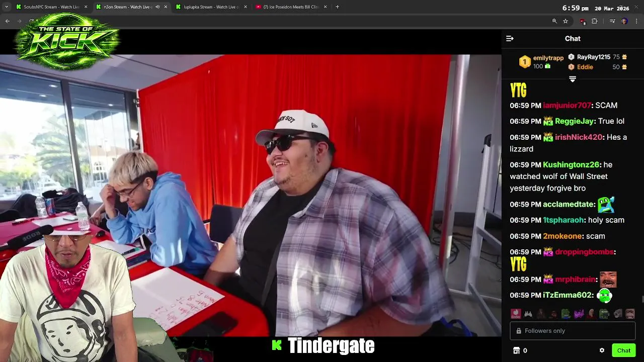Mute the n3on Stream tab via the speaker icon

pyautogui.click(x=157, y=7)
